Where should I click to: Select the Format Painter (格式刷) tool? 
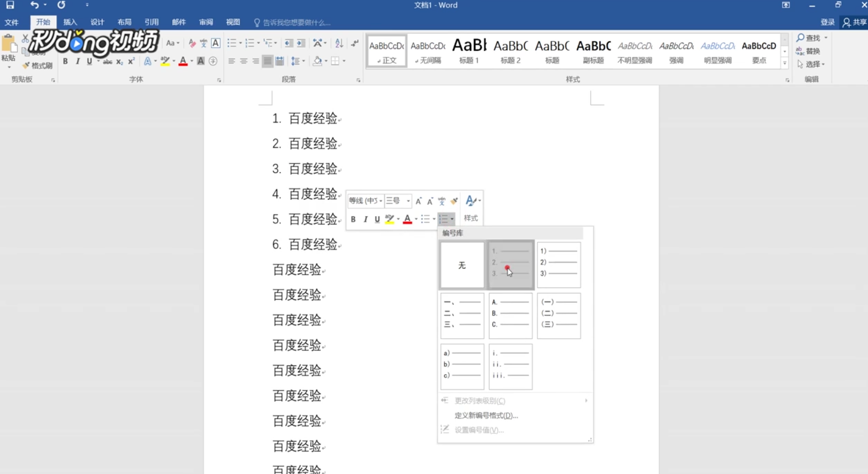pyautogui.click(x=38, y=65)
